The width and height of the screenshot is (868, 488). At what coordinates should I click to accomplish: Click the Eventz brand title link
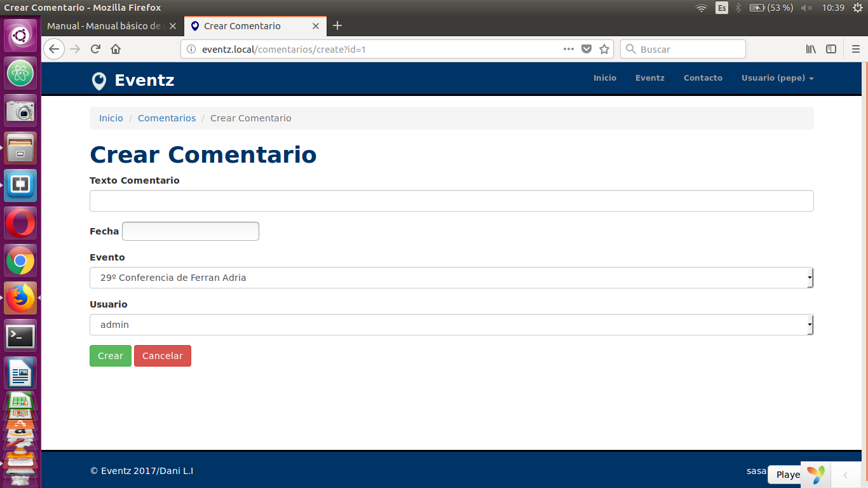tap(144, 81)
